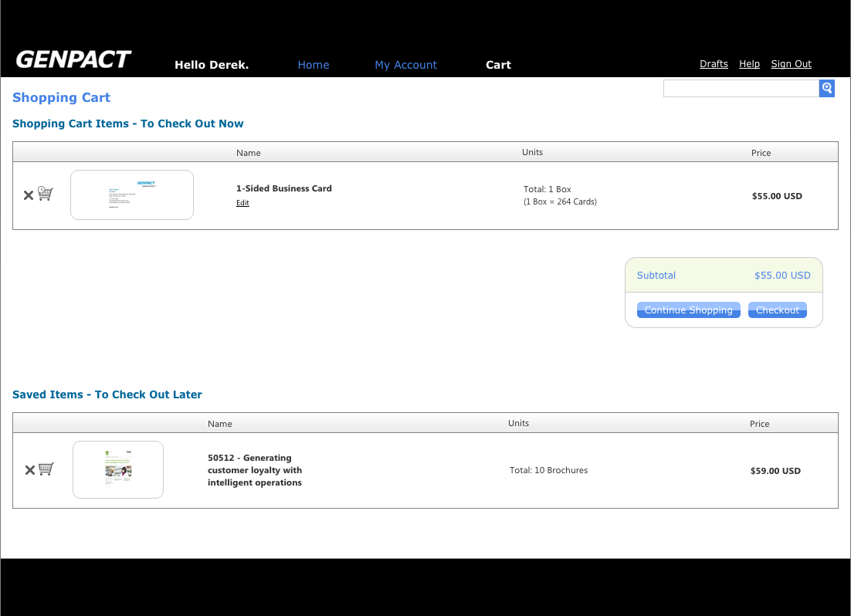Open the My Account tab

405,65
